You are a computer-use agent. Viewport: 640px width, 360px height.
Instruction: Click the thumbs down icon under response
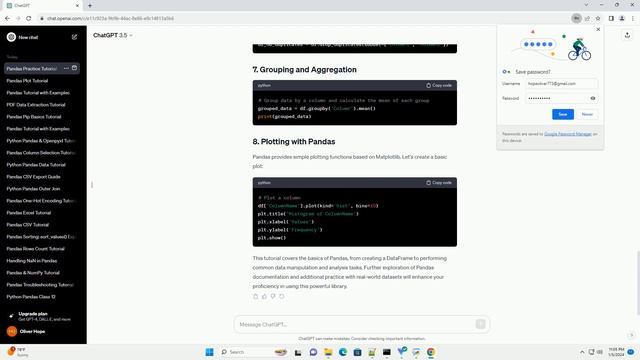273,296
